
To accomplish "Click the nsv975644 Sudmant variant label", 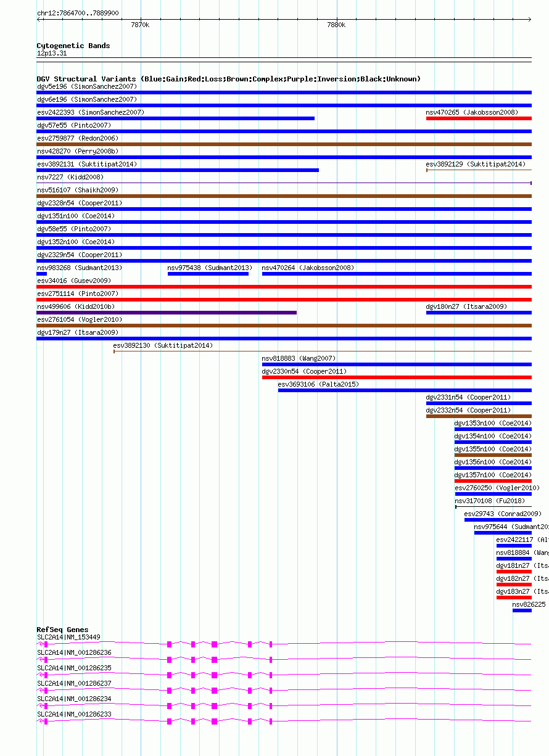I will tap(511, 527).
